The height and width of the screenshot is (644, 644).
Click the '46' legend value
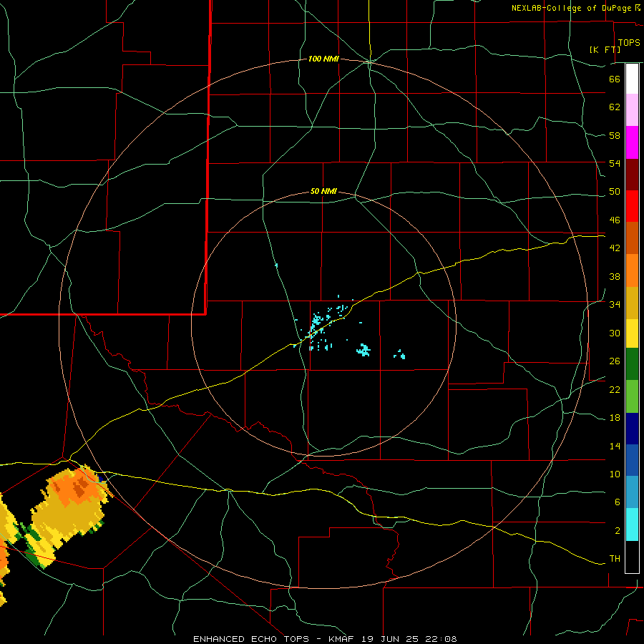[615, 220]
